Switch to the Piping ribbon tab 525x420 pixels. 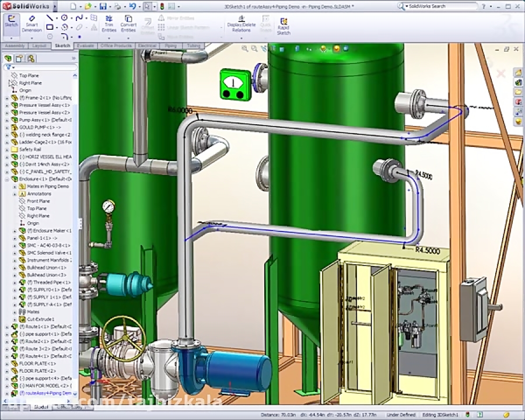171,45
